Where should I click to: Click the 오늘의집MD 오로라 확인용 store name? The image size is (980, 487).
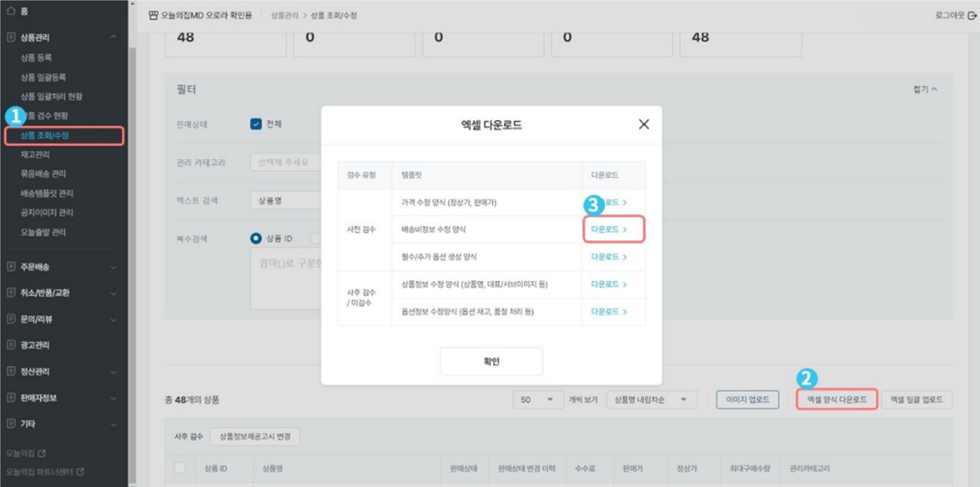tap(208, 15)
